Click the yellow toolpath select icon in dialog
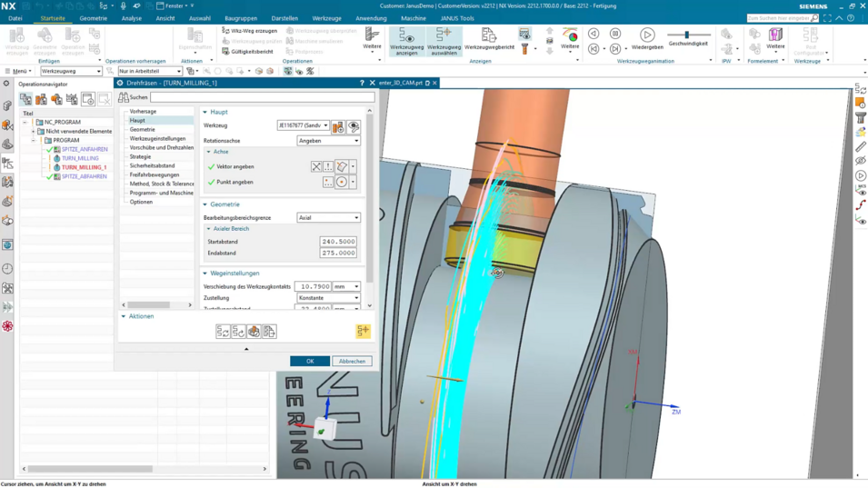 (364, 331)
